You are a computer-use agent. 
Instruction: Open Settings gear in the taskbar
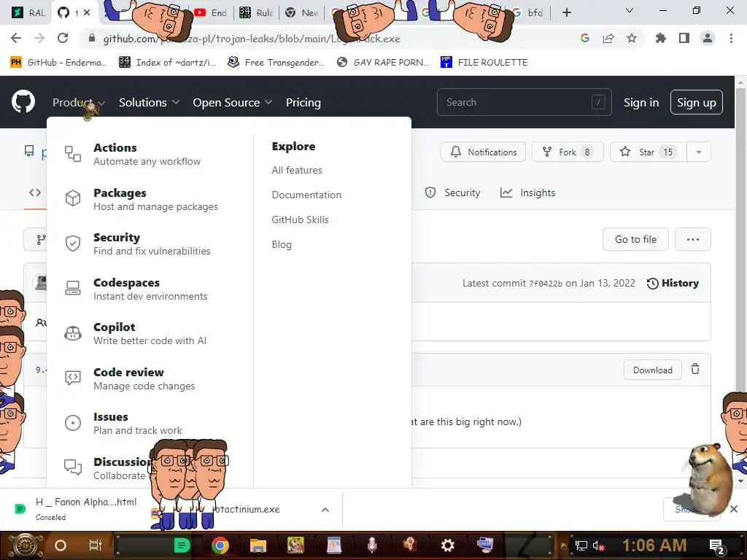point(447,545)
